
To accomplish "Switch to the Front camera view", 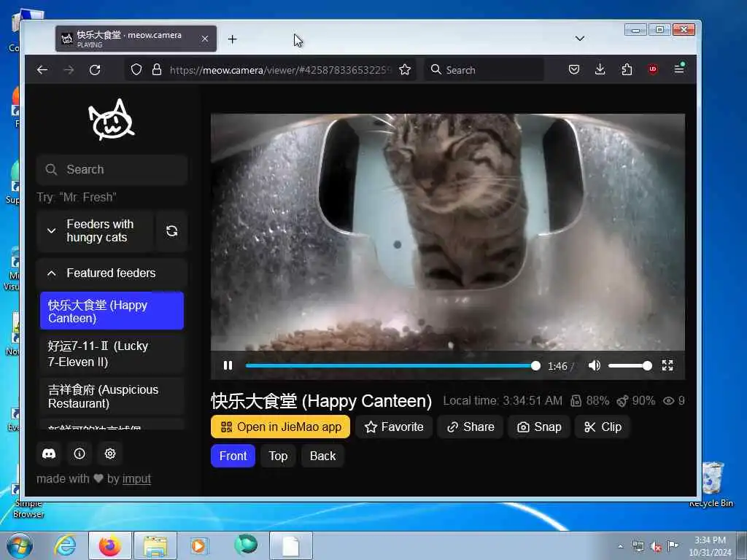I will pyautogui.click(x=233, y=456).
